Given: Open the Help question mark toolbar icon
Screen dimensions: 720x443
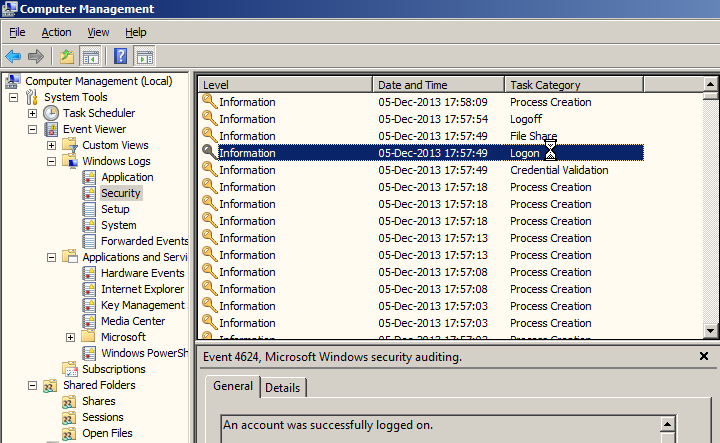Looking at the screenshot, I should click(120, 56).
